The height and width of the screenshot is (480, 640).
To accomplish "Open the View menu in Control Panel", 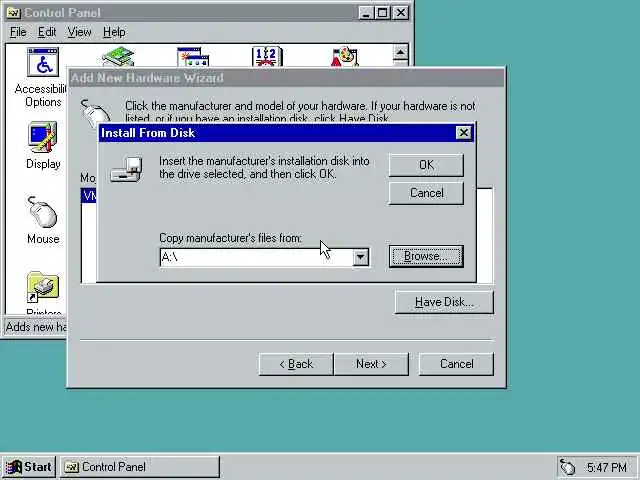I will (79, 32).
